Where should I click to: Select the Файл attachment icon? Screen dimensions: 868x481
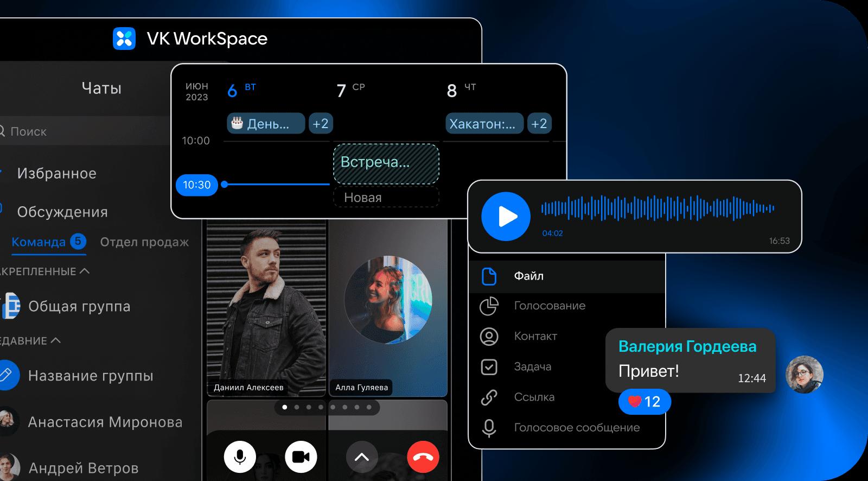coord(489,276)
